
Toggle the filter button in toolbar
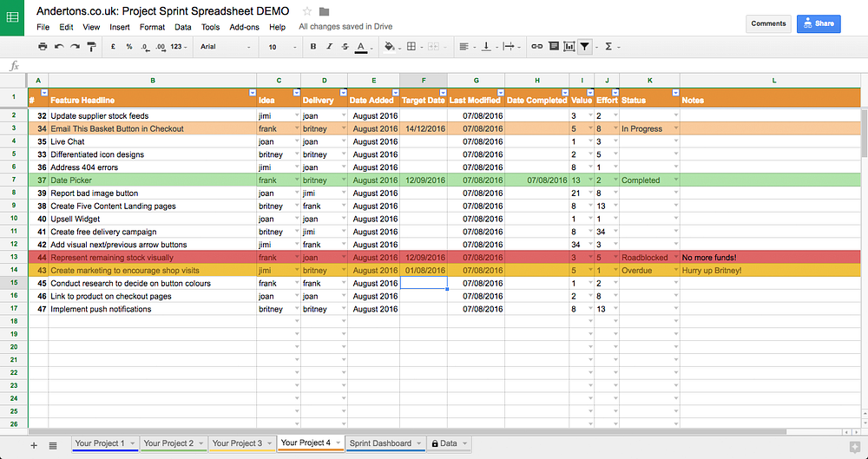584,47
